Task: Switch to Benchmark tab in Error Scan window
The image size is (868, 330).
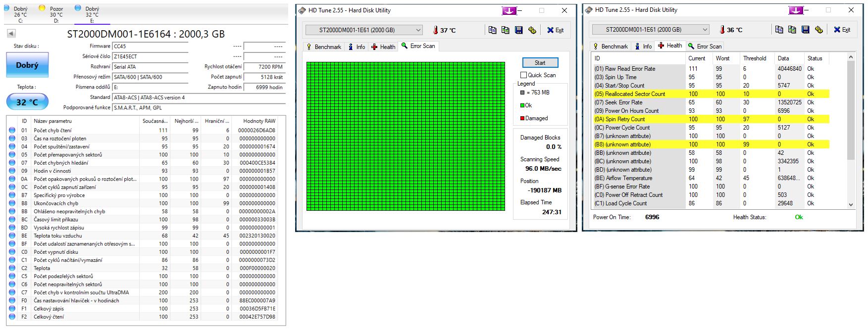Action: pyautogui.click(x=324, y=47)
